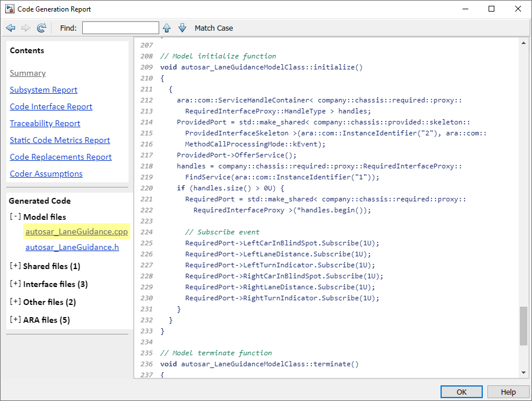Refresh the report with the reload icon
The width and height of the screenshot is (532, 401).
42,28
